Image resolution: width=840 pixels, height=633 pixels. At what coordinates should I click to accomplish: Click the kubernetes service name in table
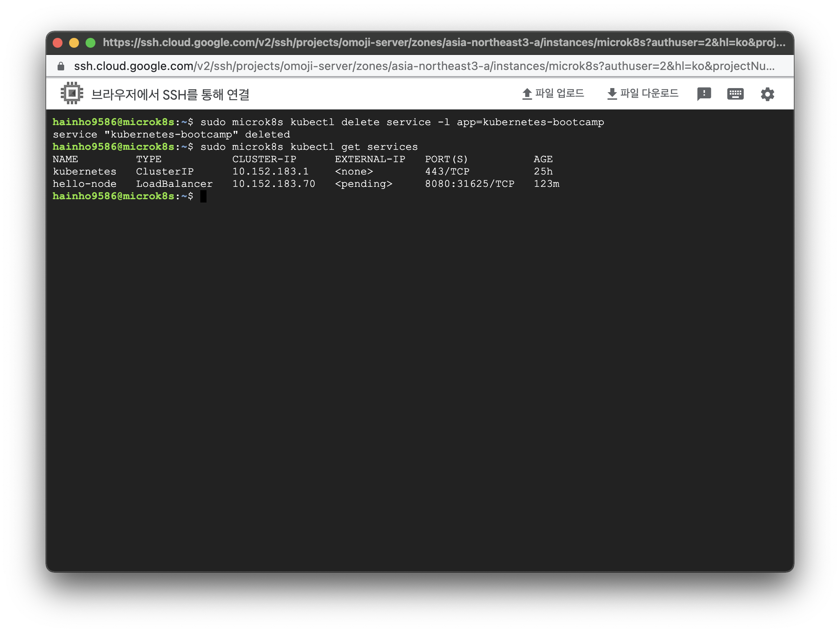(85, 172)
